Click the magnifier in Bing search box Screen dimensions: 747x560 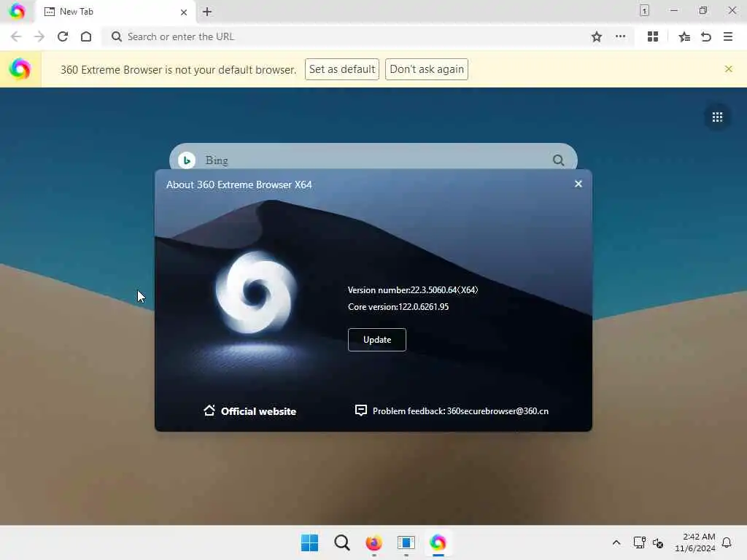(558, 160)
